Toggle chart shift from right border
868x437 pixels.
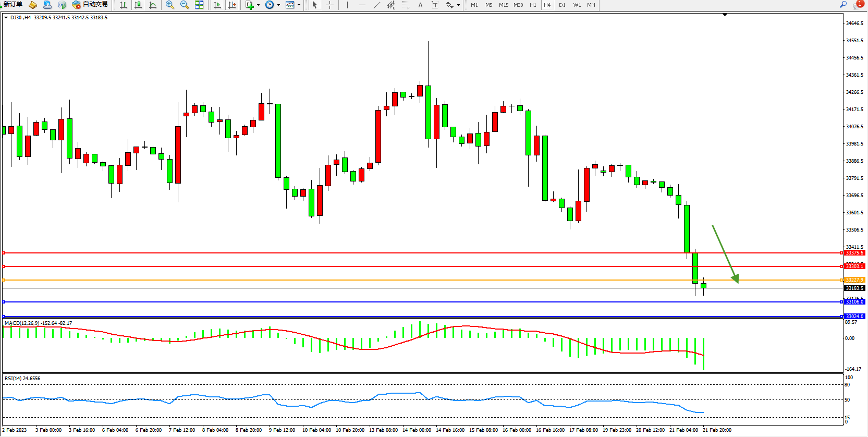[232, 5]
